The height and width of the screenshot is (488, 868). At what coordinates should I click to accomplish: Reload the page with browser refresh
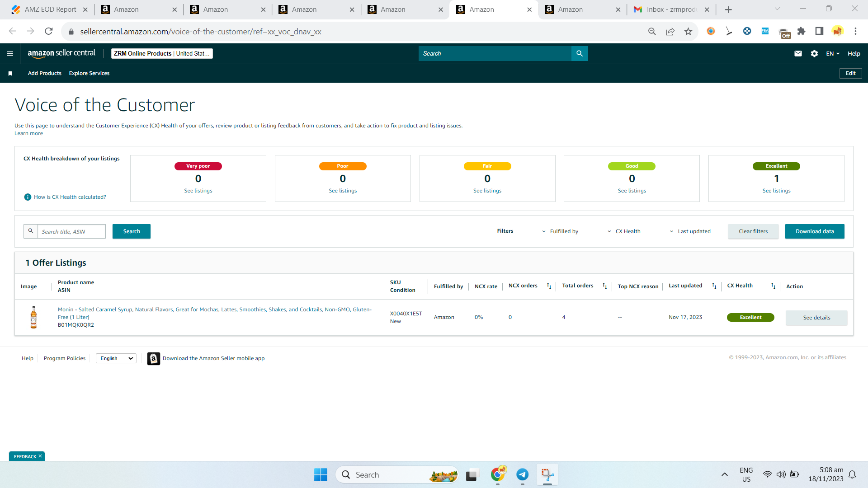pos(49,31)
